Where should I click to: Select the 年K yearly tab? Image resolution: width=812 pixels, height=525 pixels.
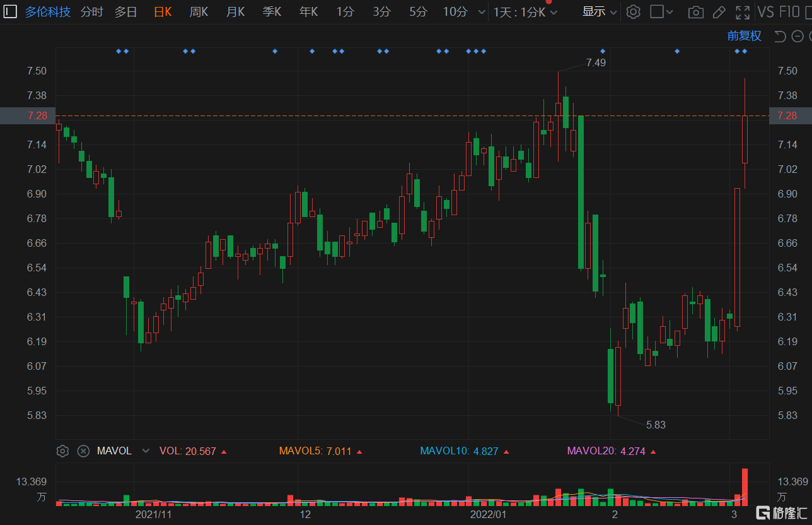[x=309, y=11]
